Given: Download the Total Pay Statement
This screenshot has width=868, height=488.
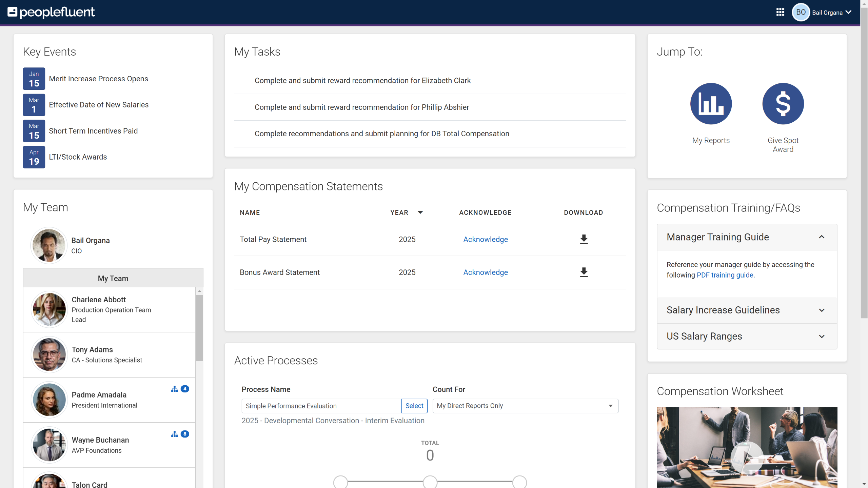Looking at the screenshot, I should tap(584, 239).
